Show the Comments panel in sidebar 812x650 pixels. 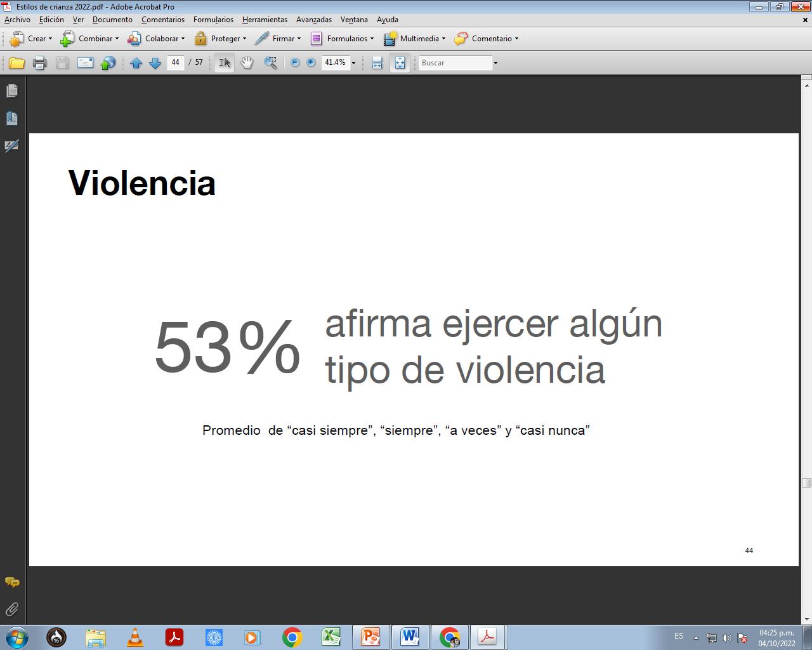[x=12, y=582]
